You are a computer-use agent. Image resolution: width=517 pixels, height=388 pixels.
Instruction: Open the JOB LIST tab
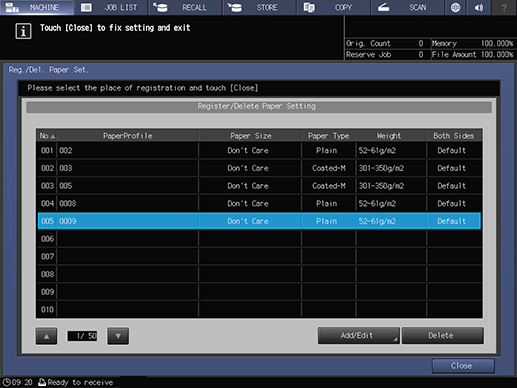pos(111,7)
